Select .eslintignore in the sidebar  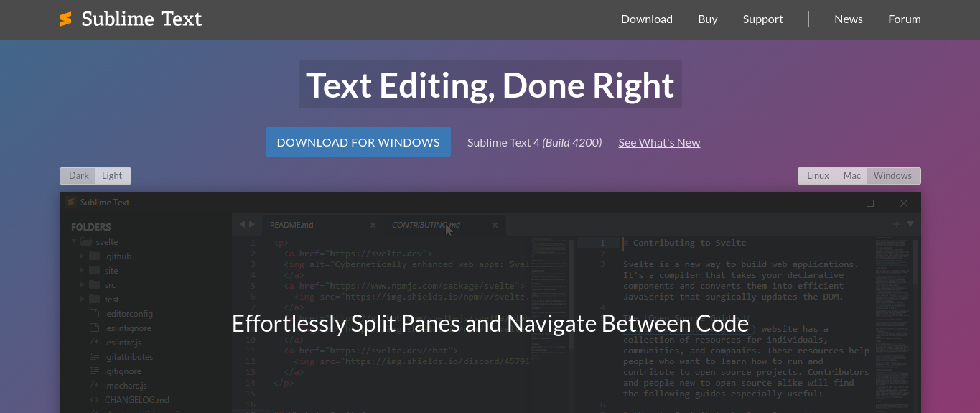point(128,328)
